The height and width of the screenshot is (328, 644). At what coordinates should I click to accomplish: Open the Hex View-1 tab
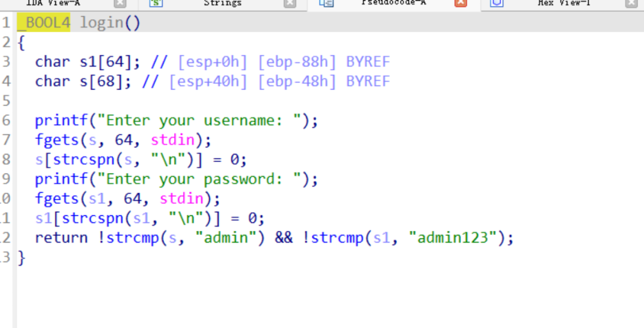click(x=563, y=3)
